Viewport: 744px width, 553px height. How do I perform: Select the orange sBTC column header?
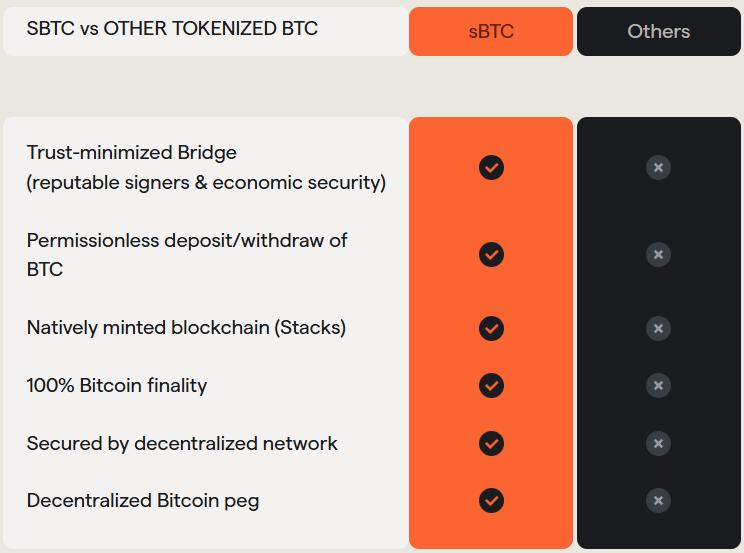(491, 31)
